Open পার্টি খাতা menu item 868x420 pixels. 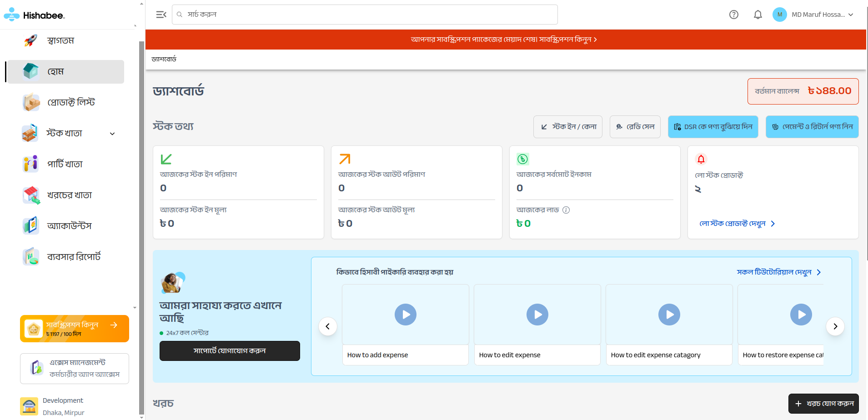pyautogui.click(x=66, y=164)
